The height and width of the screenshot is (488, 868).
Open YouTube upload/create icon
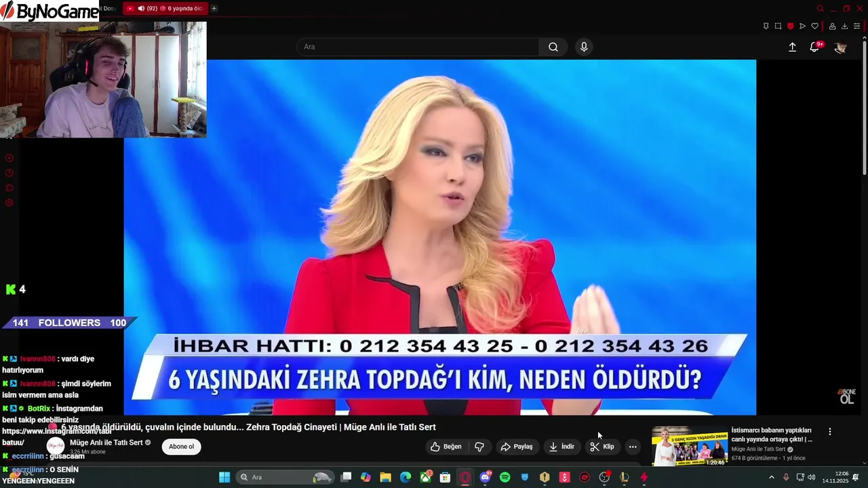click(x=792, y=47)
